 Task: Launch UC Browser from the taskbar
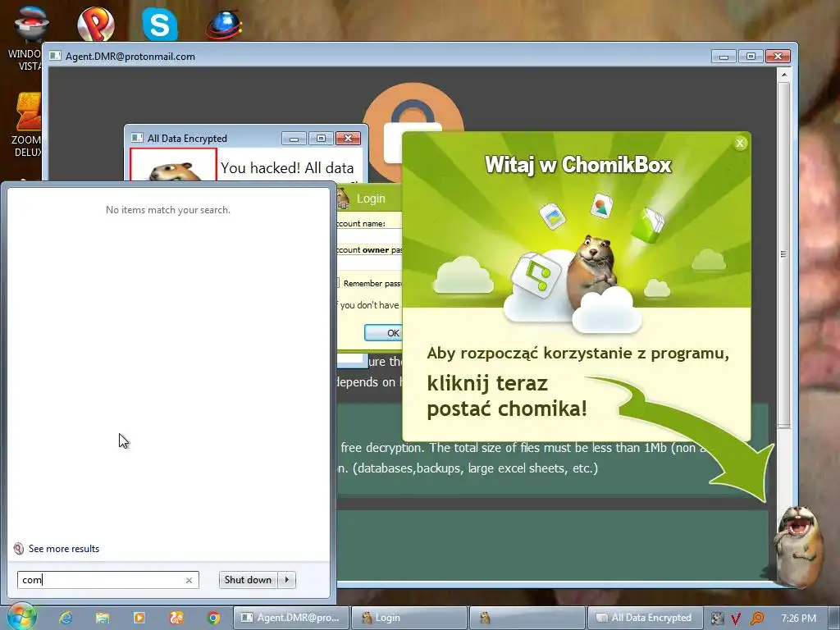[x=176, y=618]
